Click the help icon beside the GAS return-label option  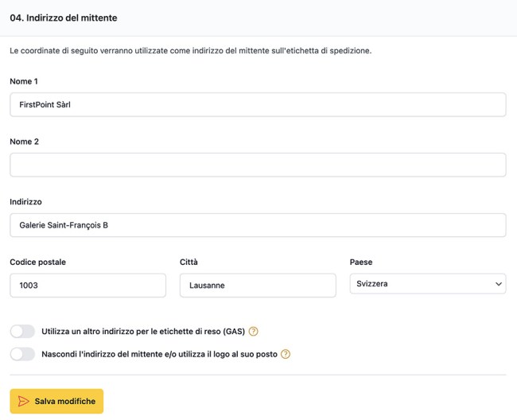click(254, 332)
